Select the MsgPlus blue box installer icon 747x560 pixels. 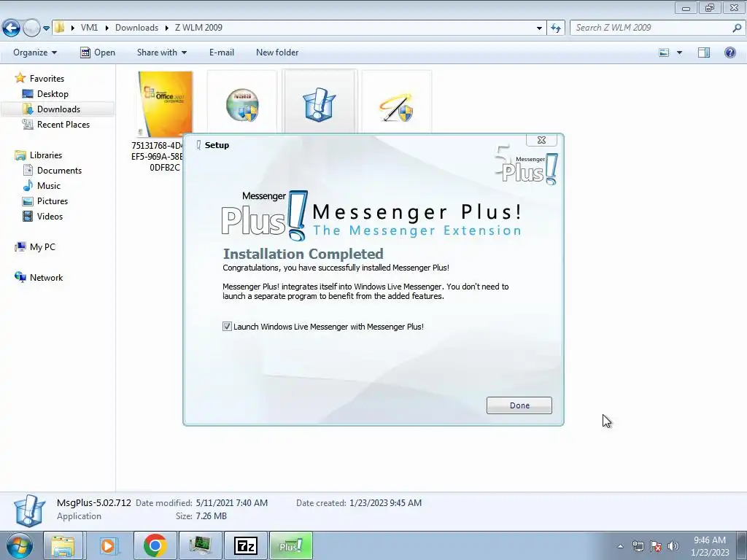click(x=320, y=104)
